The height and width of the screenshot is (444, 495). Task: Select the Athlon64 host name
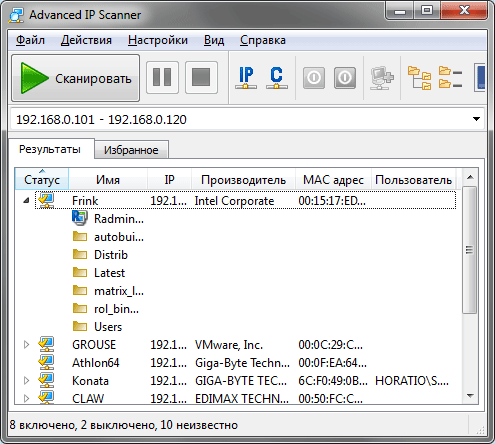(96, 363)
